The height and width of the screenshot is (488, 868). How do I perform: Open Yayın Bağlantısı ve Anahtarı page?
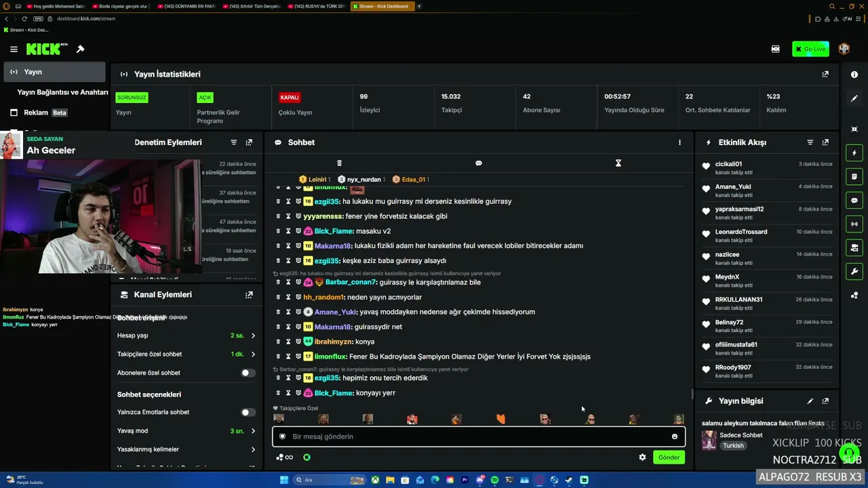pyautogui.click(x=62, y=92)
